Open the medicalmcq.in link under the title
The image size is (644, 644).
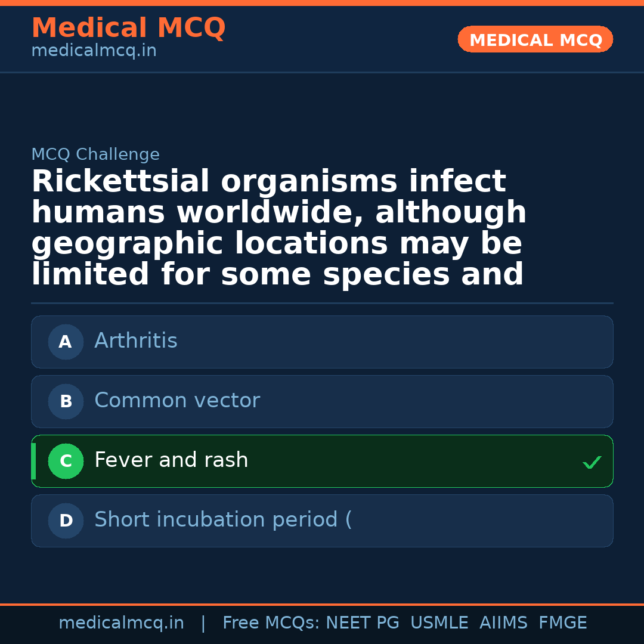coord(94,51)
